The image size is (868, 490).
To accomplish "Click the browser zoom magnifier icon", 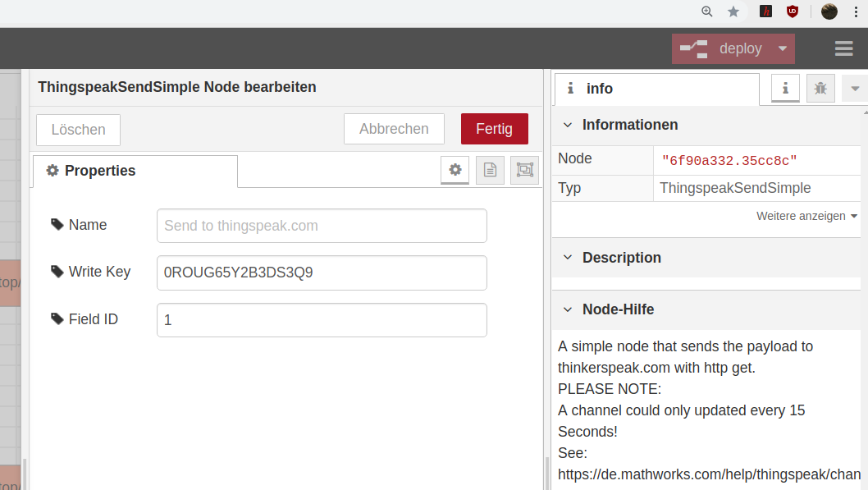I will pos(706,11).
